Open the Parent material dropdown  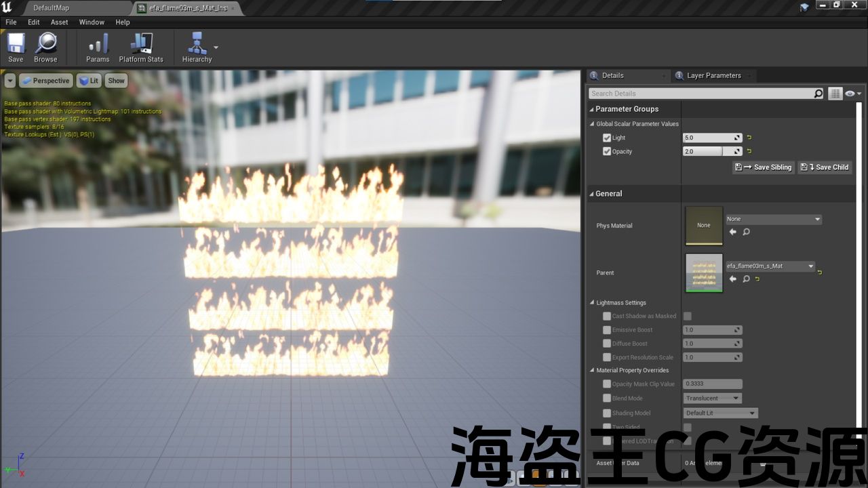(770, 266)
